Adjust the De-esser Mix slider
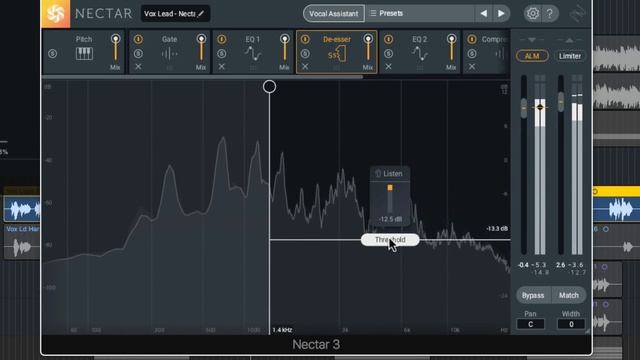640x360 pixels. pyautogui.click(x=368, y=49)
